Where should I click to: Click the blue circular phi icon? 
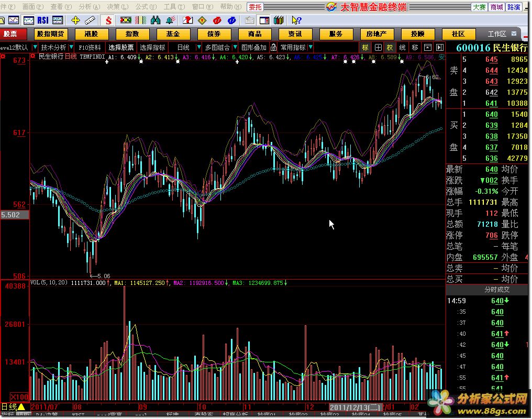(232, 20)
